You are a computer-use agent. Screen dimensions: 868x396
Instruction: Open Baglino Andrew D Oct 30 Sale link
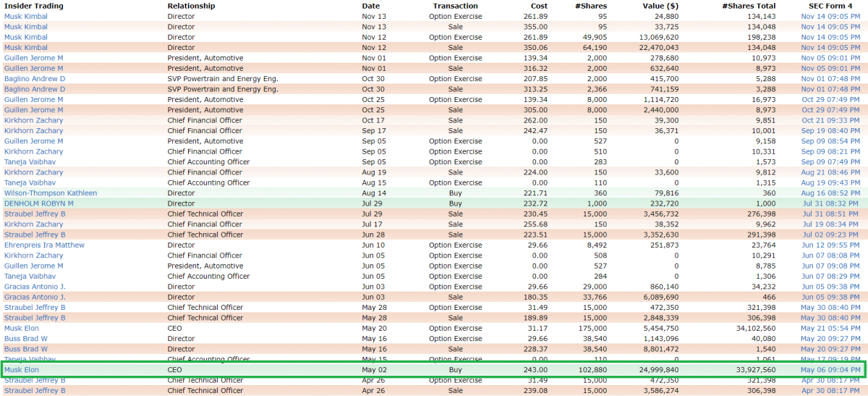click(x=35, y=89)
